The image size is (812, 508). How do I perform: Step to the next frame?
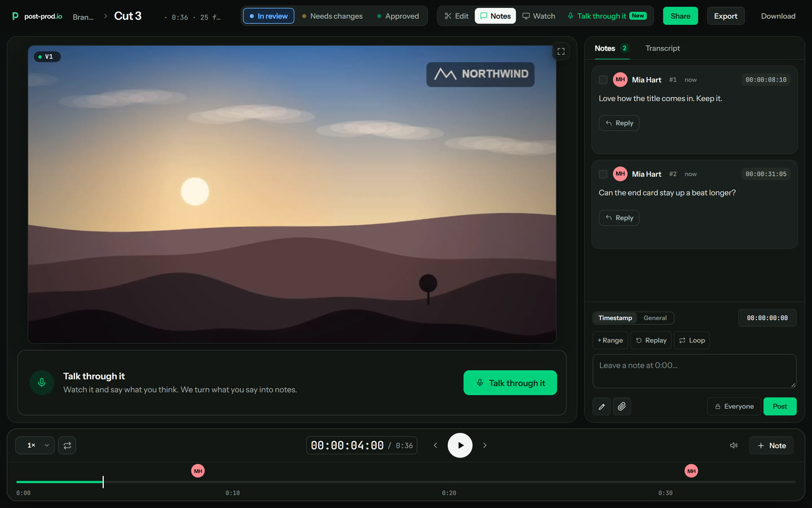tap(485, 445)
